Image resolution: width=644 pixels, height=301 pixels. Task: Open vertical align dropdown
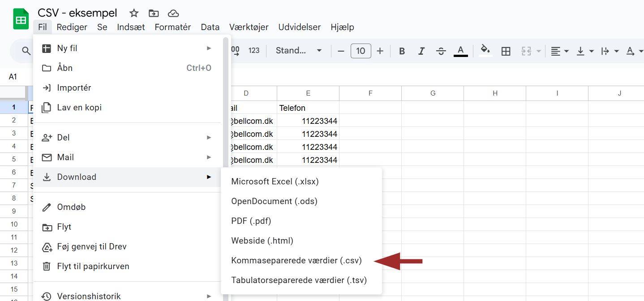tap(584, 51)
